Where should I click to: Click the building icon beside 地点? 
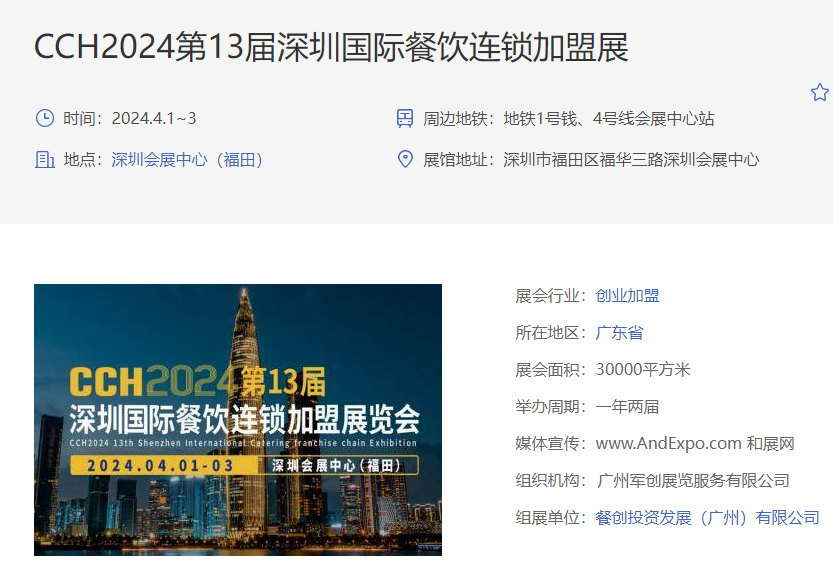45,159
